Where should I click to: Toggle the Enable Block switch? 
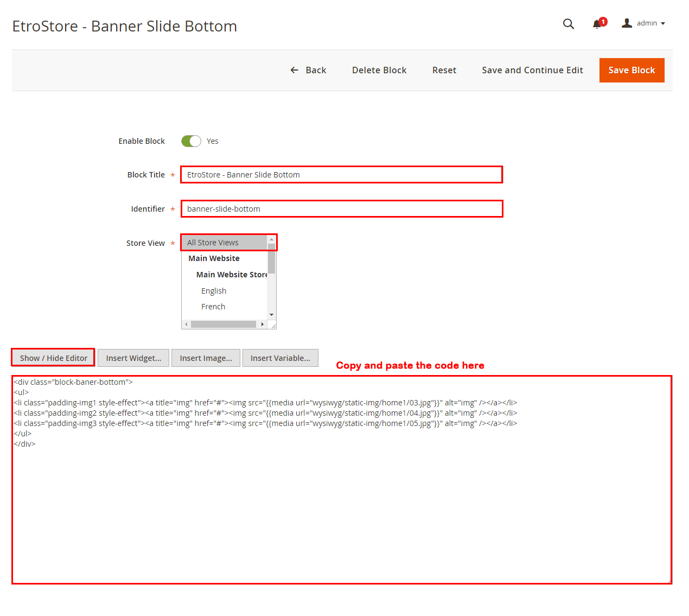tap(191, 141)
